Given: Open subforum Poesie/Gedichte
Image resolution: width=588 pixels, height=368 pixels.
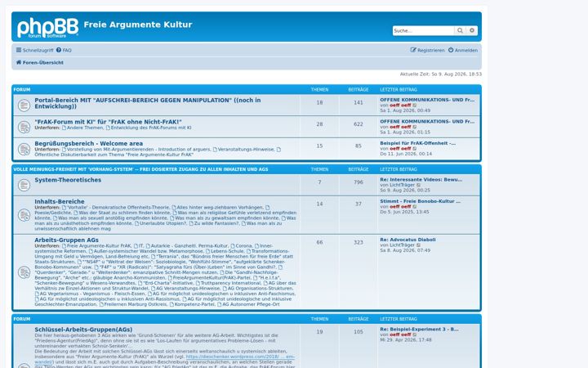Looking at the screenshot, I should [x=53, y=213].
